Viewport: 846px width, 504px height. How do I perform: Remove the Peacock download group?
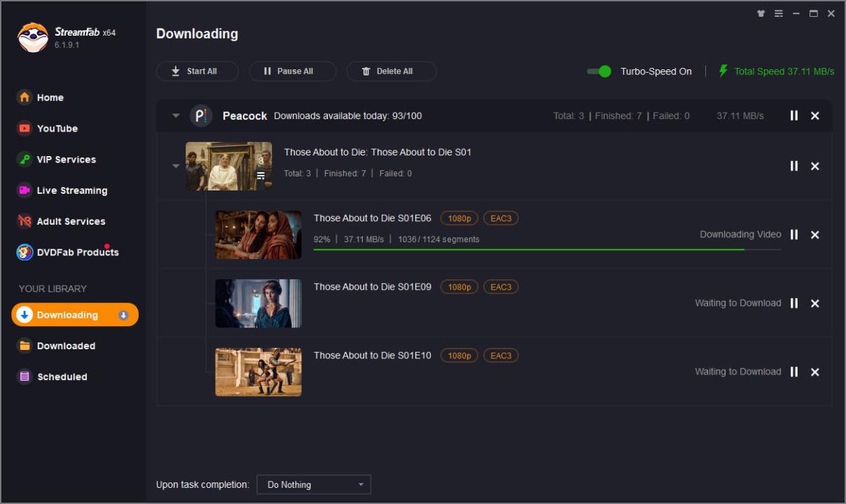click(815, 115)
